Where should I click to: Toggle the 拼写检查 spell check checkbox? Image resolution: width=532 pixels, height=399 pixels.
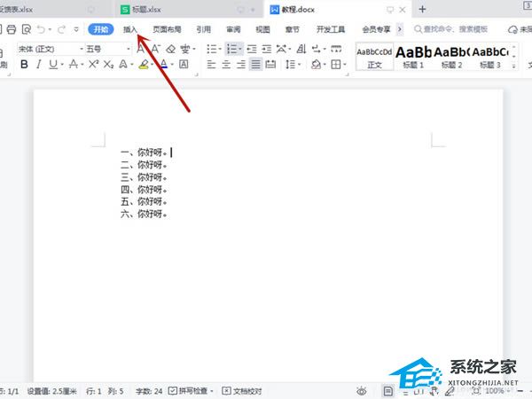(x=173, y=391)
